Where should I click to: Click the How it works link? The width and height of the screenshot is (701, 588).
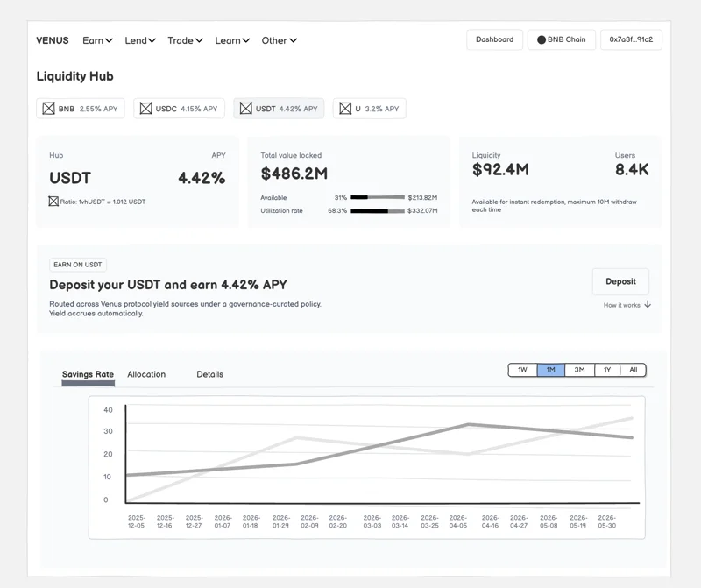click(622, 305)
